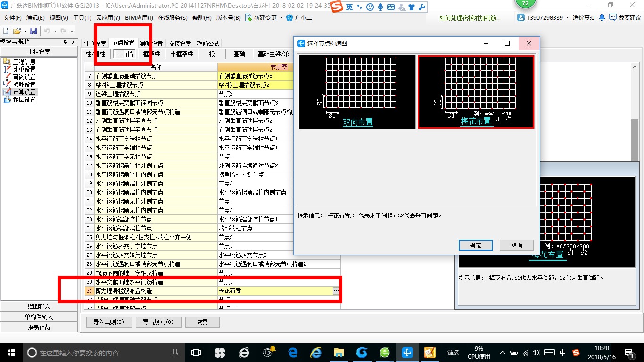
Task: Open Task View on the taskbar
Action: (196, 352)
